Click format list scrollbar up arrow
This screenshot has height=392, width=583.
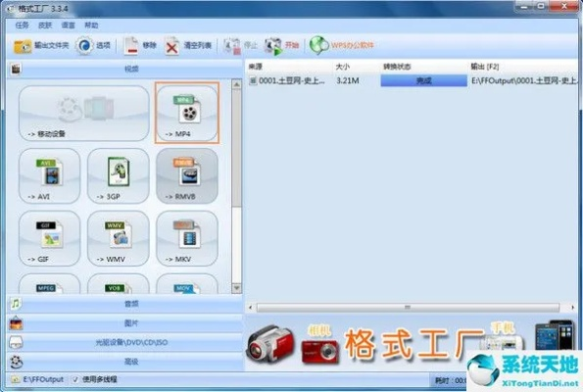coord(236,84)
